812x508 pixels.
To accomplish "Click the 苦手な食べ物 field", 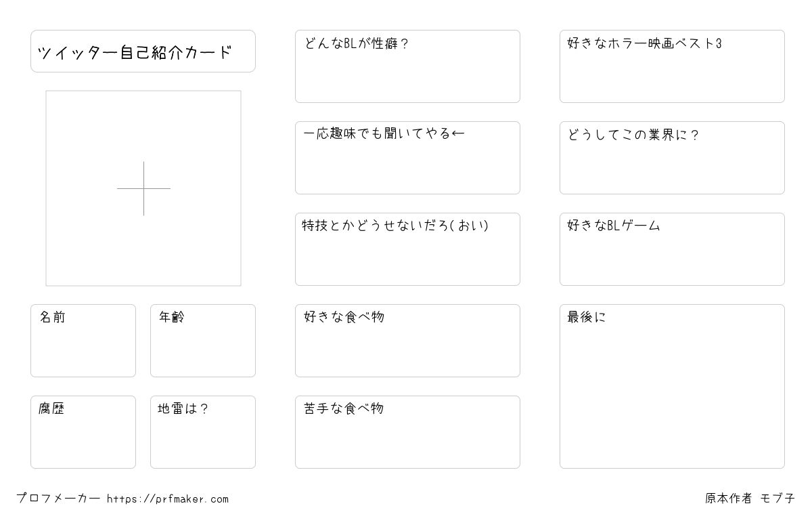I will 407,432.
